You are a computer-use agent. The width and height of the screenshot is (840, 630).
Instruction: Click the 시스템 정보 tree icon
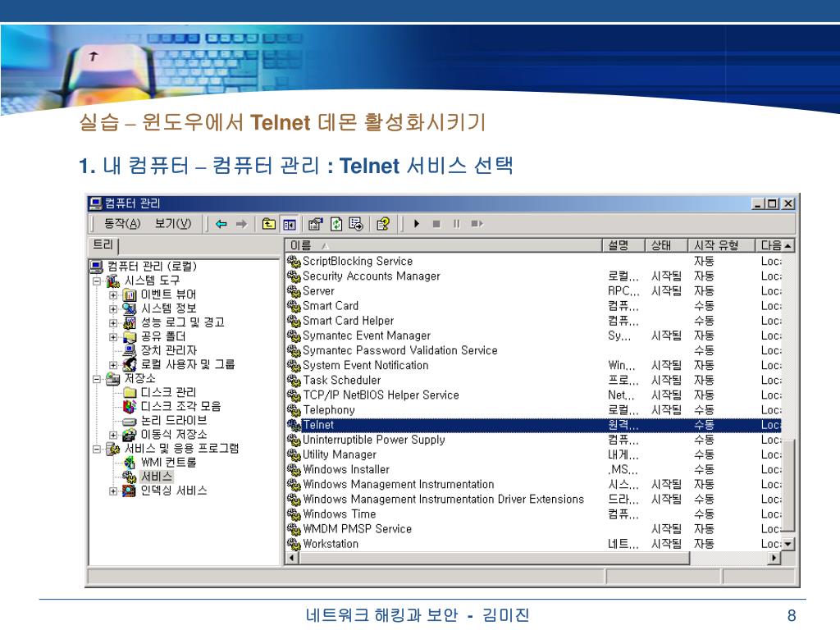pos(129,308)
